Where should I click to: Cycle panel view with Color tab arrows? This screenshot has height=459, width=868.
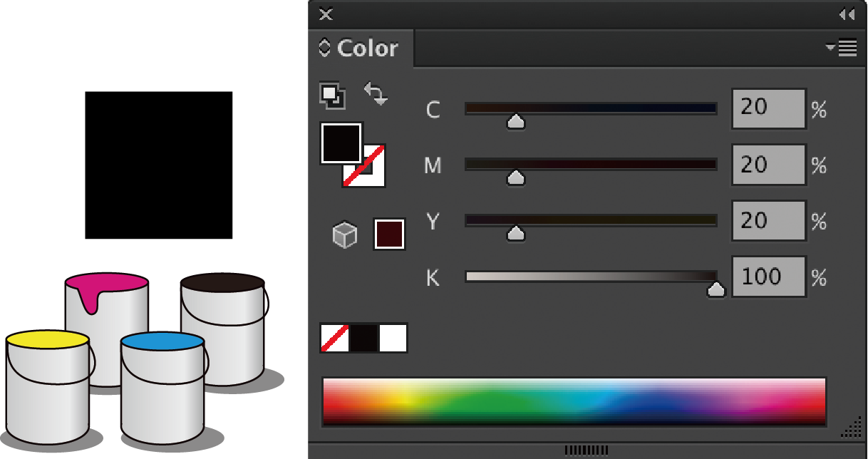point(325,48)
